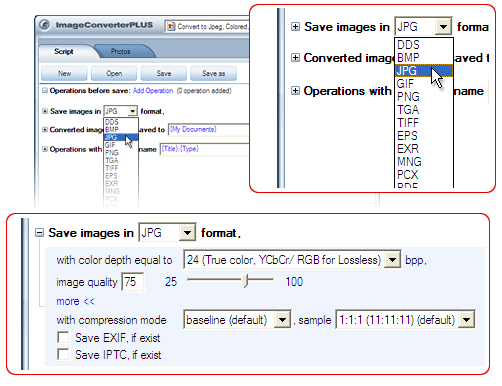502x386 pixels.
Task: Click the image quality slider handle
Action: (x=246, y=281)
